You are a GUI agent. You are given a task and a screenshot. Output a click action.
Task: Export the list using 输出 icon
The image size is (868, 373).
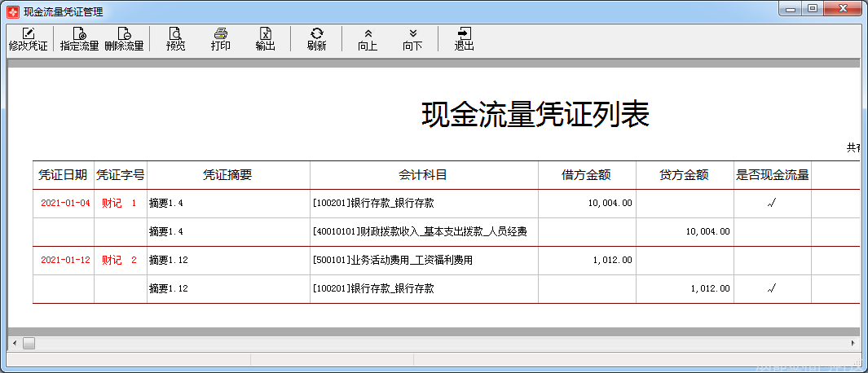265,38
